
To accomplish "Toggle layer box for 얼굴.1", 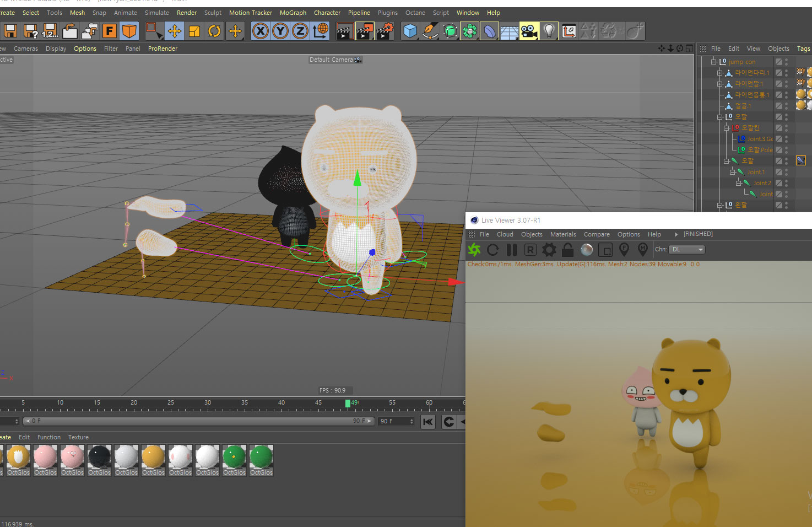I will click(779, 106).
